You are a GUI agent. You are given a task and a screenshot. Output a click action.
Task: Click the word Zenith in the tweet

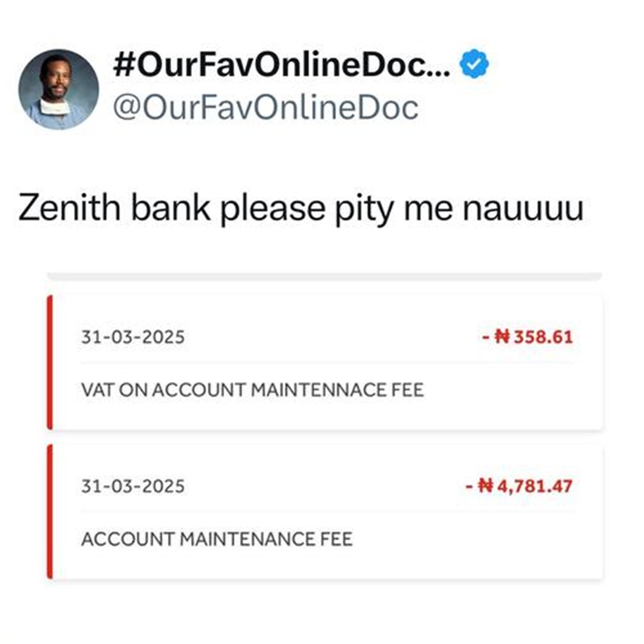[x=69, y=208]
